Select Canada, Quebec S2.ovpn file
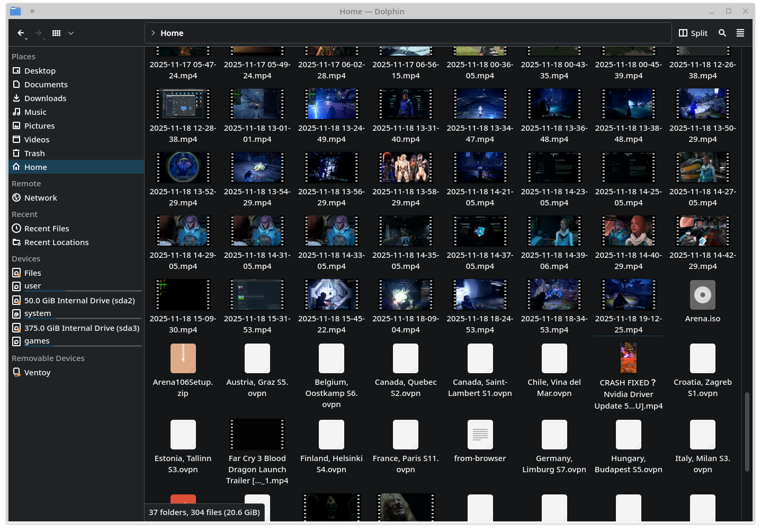 pyautogui.click(x=406, y=371)
